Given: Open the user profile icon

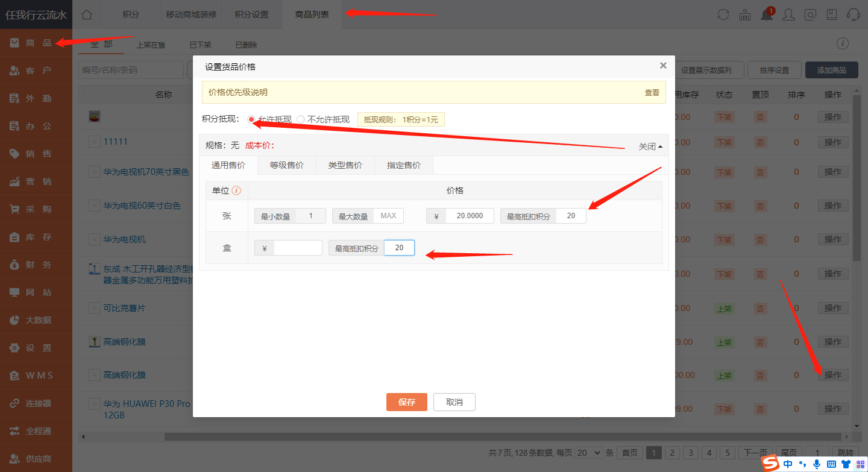Looking at the screenshot, I should pos(788,14).
